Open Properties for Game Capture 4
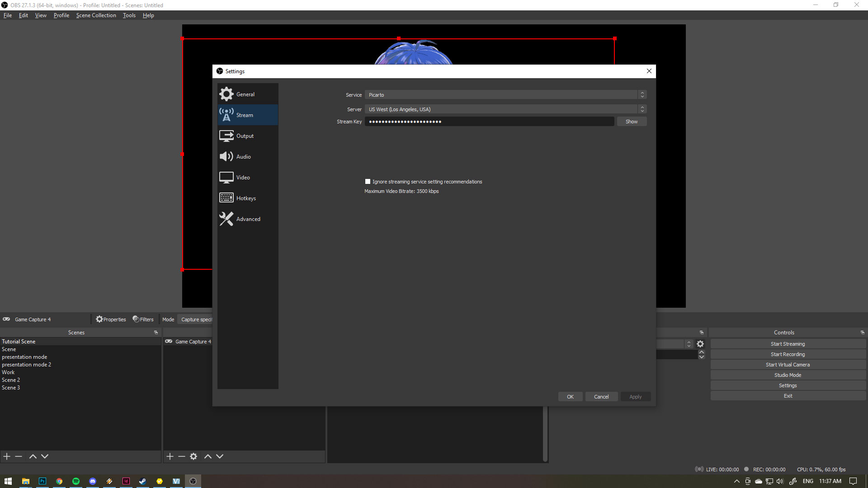 (111, 319)
